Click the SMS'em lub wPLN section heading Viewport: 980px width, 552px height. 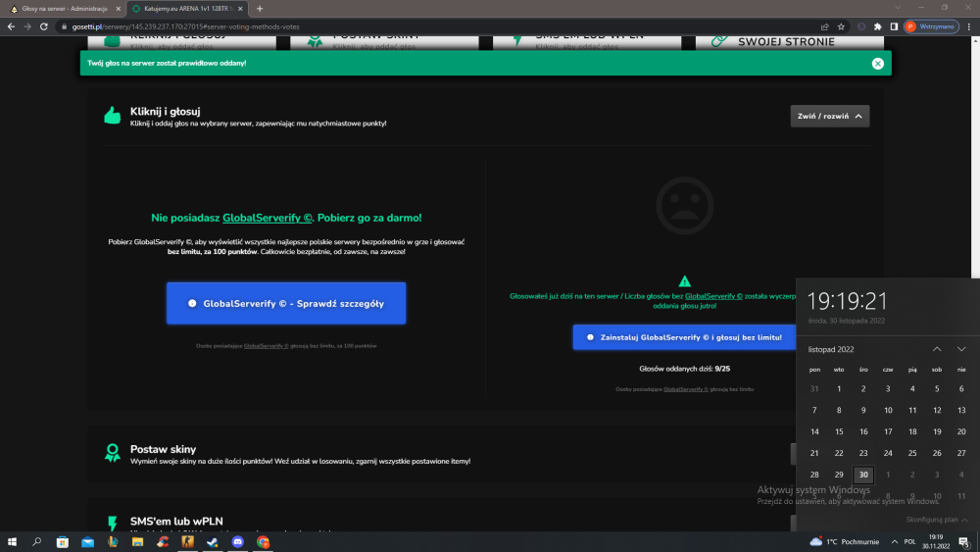176,521
